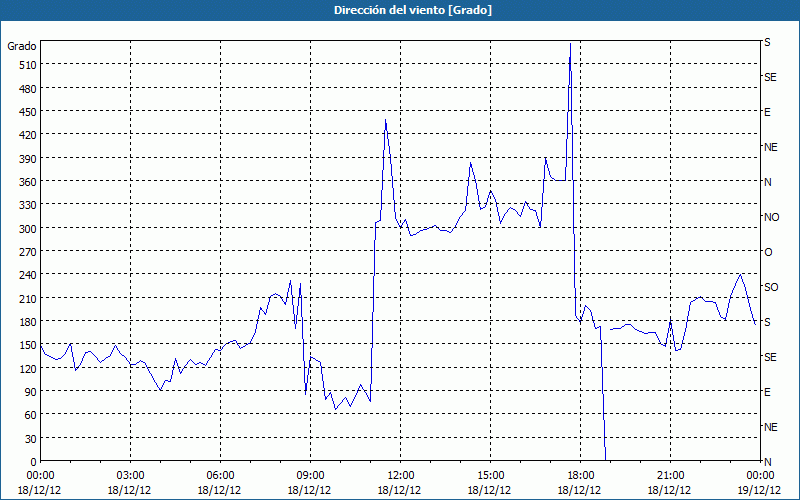Click the 'Grado' y-axis unit label
Screen dimensions: 800x500
tap(22, 46)
